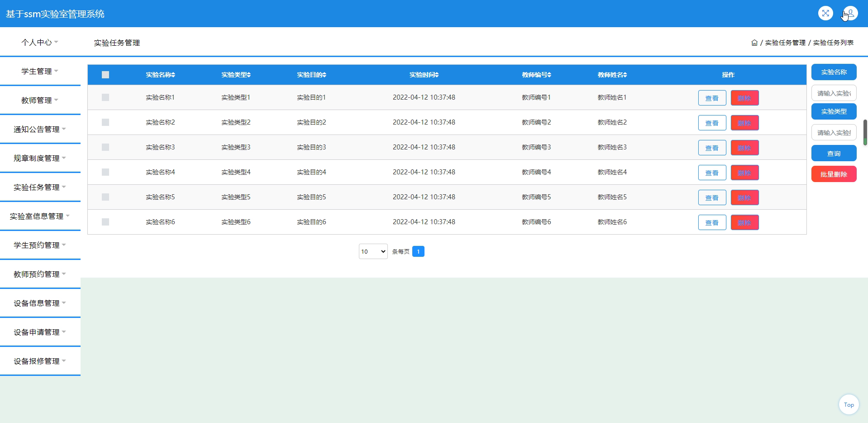Check the row checkbox for 实验名称6
The image size is (868, 423).
point(105,222)
